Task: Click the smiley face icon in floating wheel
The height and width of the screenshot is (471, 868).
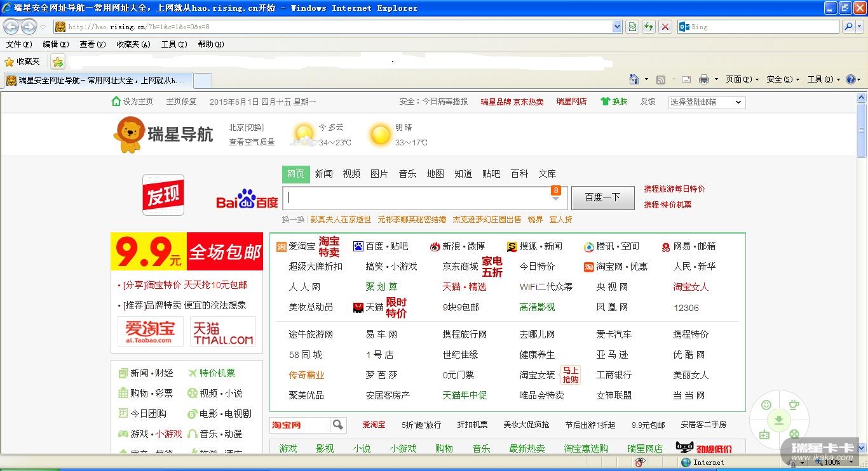Action: 766,404
